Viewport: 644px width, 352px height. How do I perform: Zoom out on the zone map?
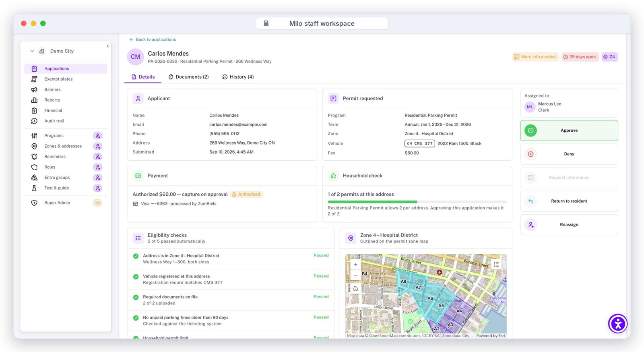click(355, 275)
